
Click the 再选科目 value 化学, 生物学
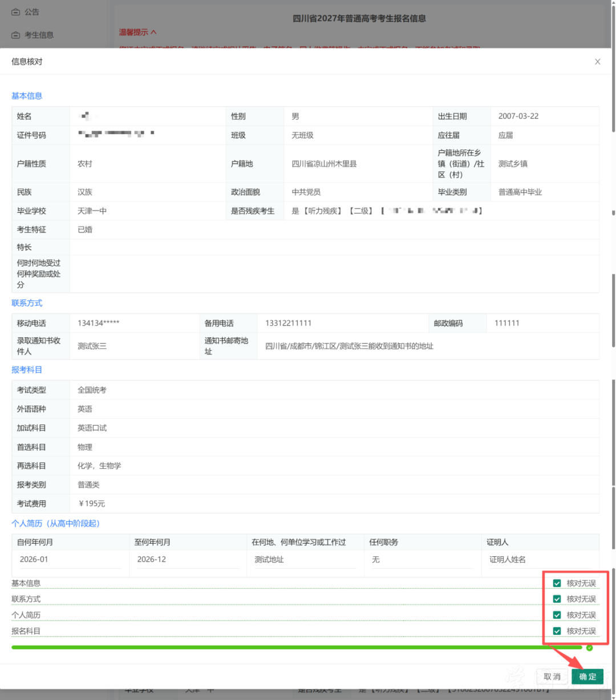99,466
